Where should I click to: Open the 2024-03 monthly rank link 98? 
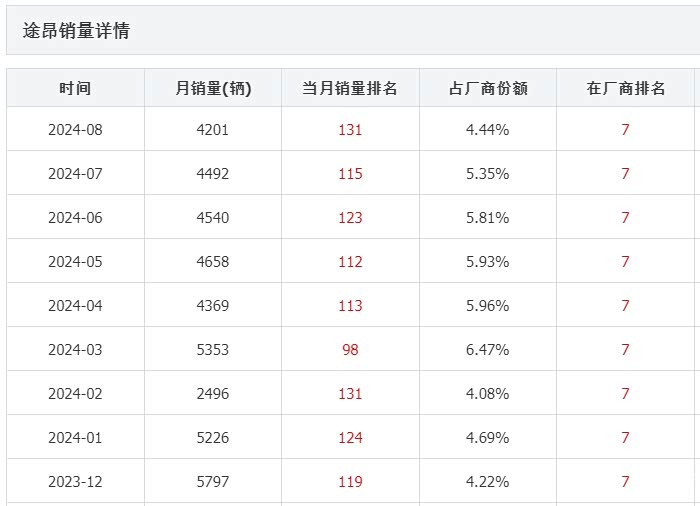coord(350,350)
